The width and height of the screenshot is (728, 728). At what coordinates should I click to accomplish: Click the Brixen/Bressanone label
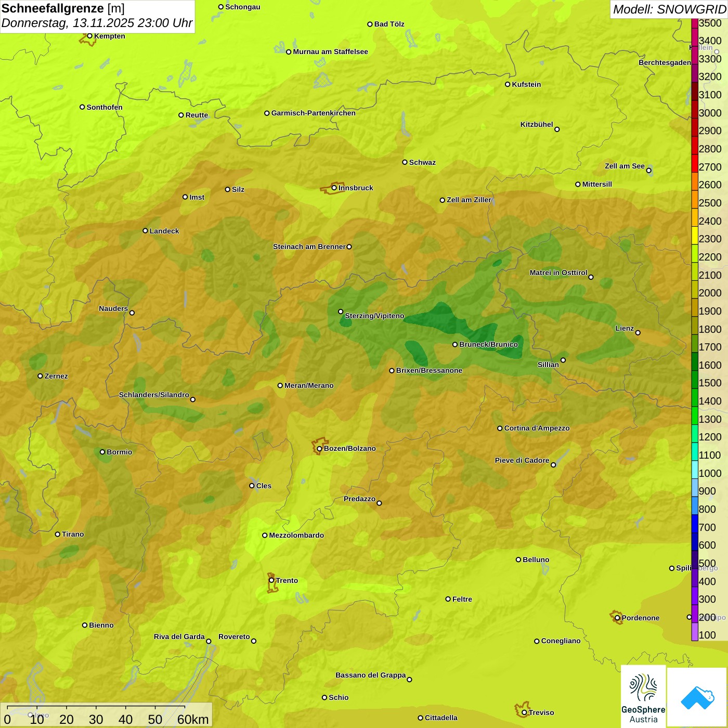429,370
